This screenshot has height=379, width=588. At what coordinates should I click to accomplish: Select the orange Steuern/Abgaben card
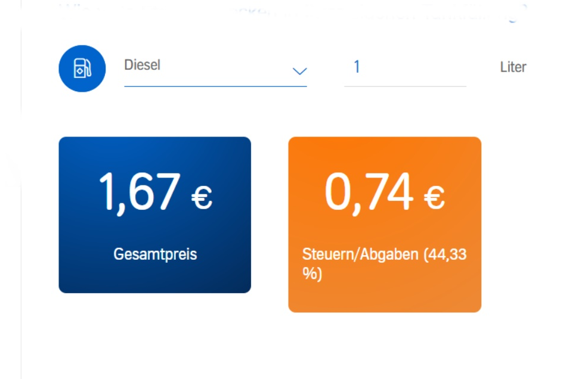tap(385, 225)
